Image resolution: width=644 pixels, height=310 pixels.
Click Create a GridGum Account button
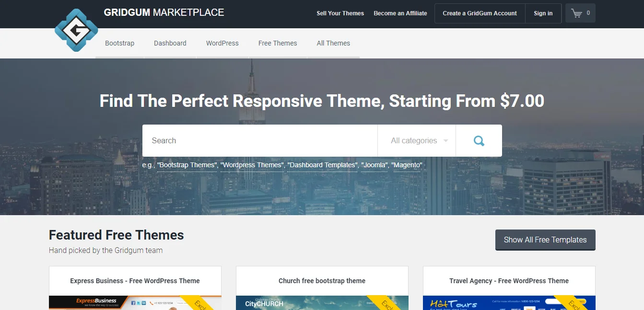click(x=480, y=13)
